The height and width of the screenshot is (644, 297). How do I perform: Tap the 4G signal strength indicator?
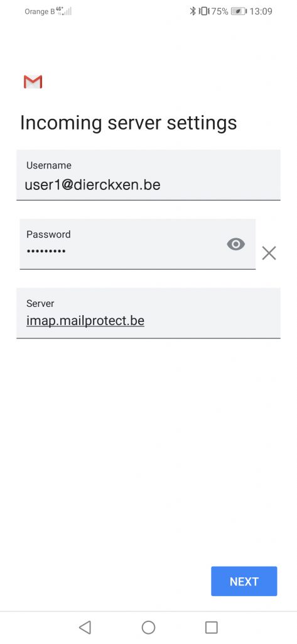tap(66, 11)
